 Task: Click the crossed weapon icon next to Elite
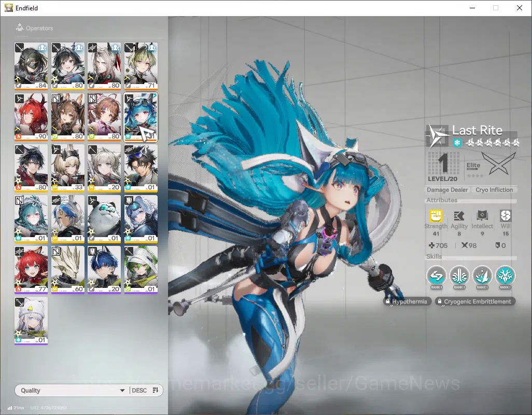tap(498, 164)
